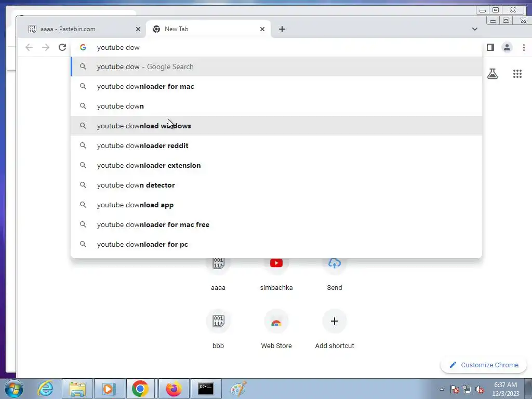Reload the page with the refresh icon
This screenshot has height=399, width=532.
pos(62,47)
